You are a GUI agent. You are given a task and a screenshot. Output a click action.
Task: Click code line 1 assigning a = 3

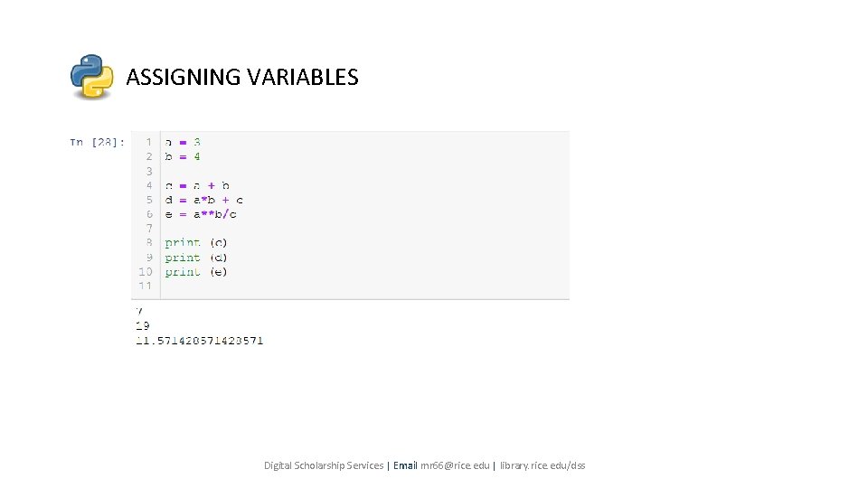point(183,142)
